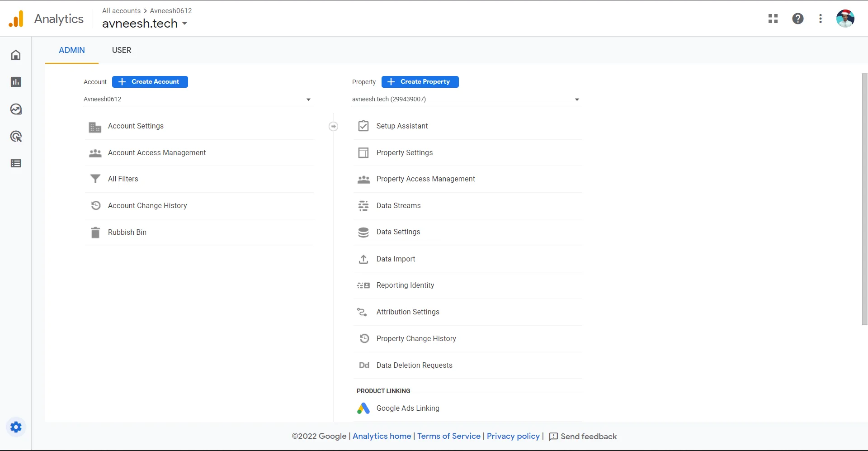Open Home from the left sidebar
868x451 pixels.
16,55
